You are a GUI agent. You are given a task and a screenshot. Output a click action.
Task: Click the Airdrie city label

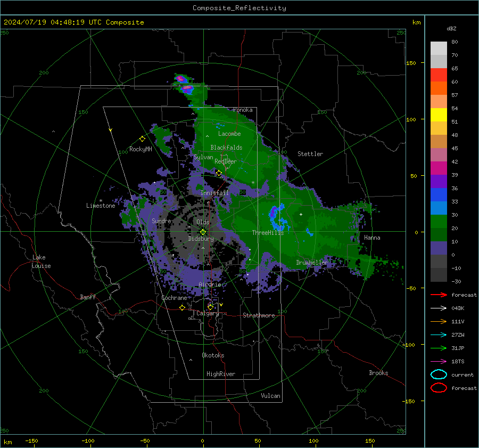pyautogui.click(x=210, y=284)
